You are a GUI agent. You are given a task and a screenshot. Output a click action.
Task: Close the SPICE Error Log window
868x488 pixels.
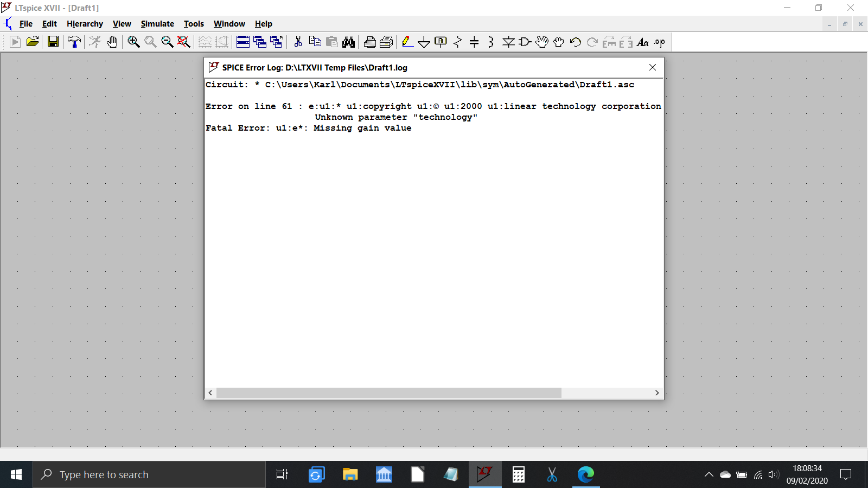click(x=653, y=67)
